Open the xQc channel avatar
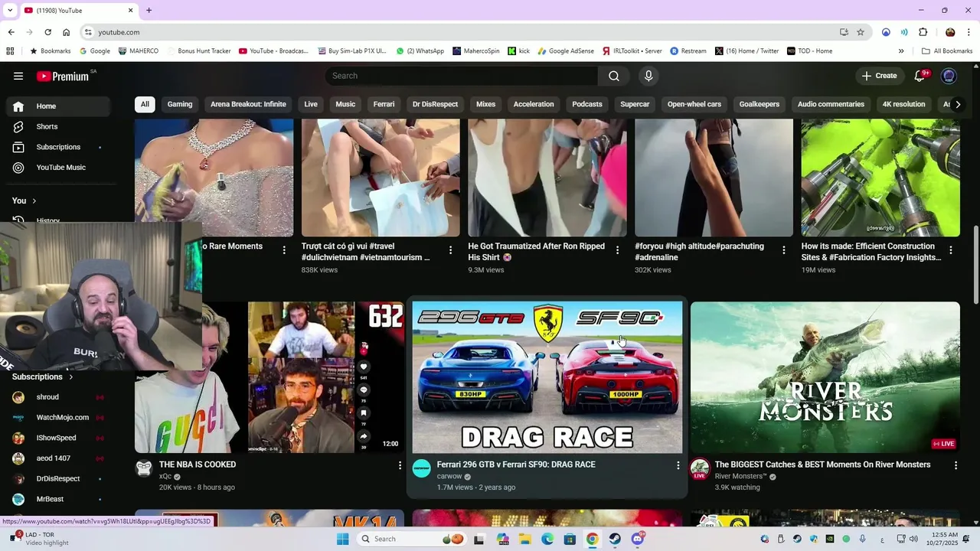Screen dimensions: 980x551 point(144,468)
